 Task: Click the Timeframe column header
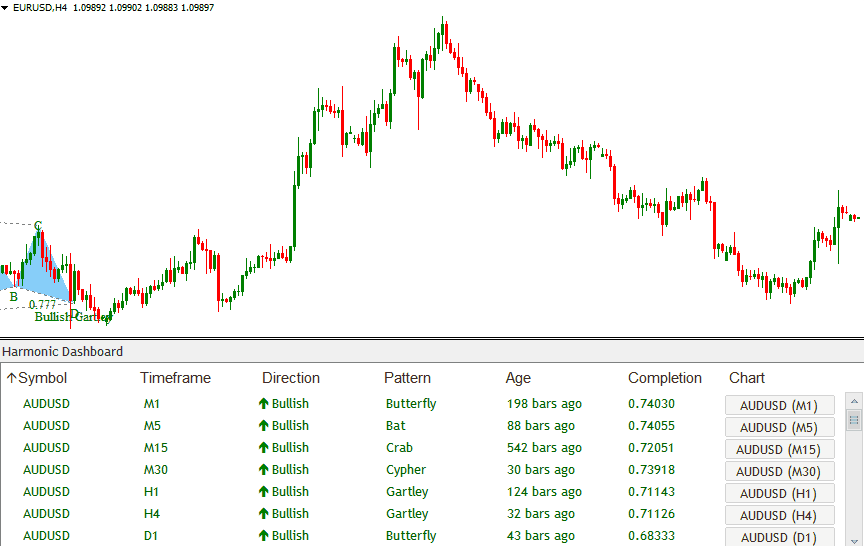pos(175,378)
